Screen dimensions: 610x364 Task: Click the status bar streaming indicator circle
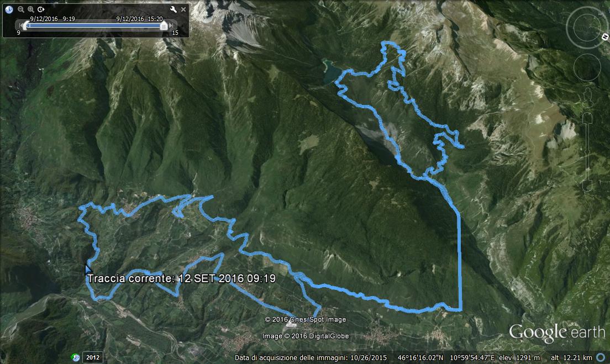pos(601,357)
